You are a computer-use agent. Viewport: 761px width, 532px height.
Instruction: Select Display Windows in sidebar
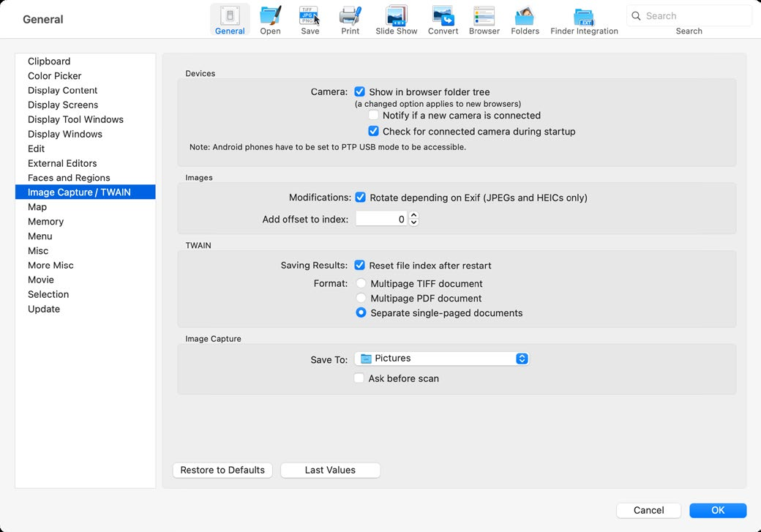86,134
